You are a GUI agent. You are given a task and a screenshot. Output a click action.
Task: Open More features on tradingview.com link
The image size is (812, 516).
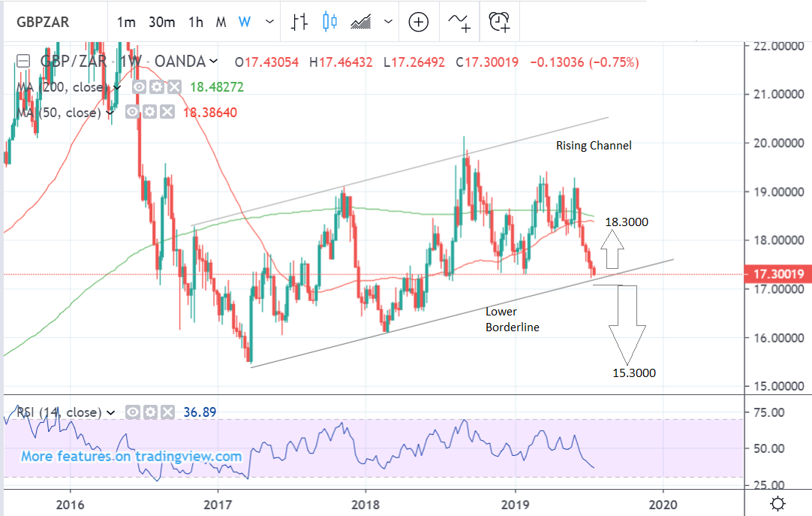pyautogui.click(x=131, y=456)
